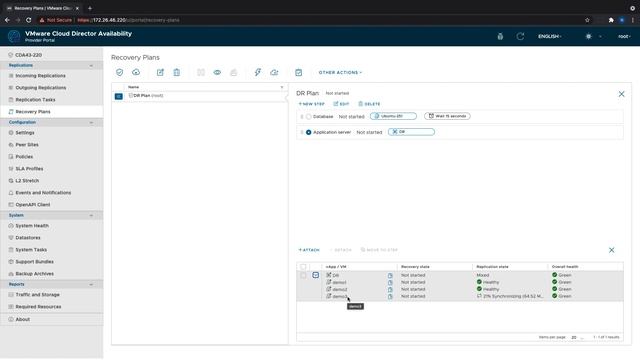Viewport: 640px width, 360px height.
Task: Click the DR pill in Application server step
Action: (411, 132)
